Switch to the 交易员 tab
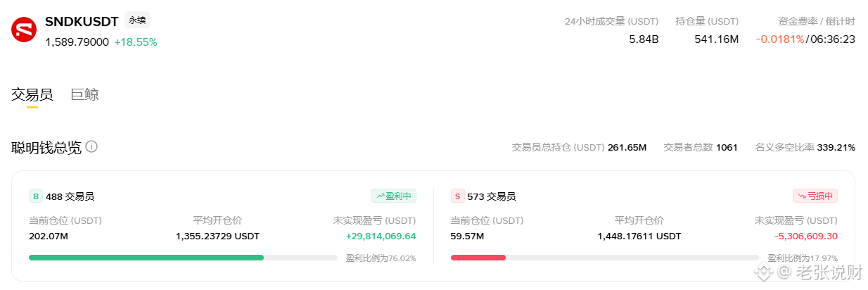 point(32,94)
